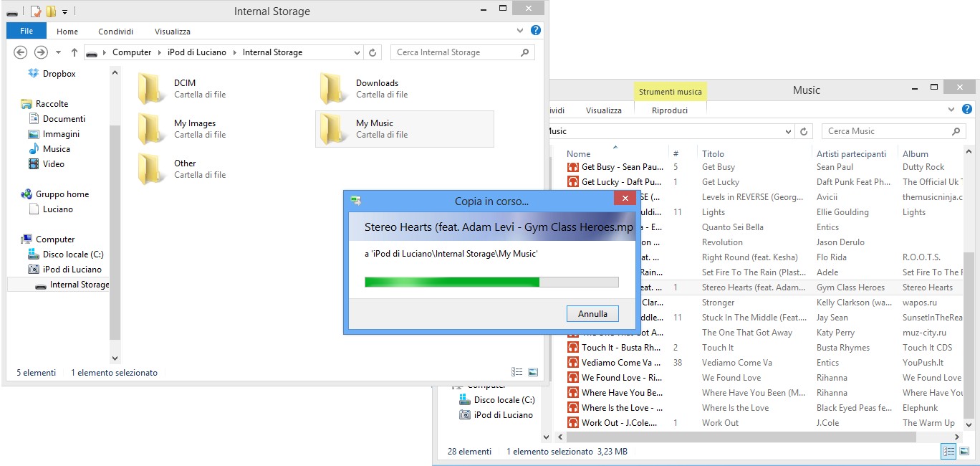Click the search magnifier in Cerca Internal Storage
This screenshot has height=466, width=980.
click(524, 52)
